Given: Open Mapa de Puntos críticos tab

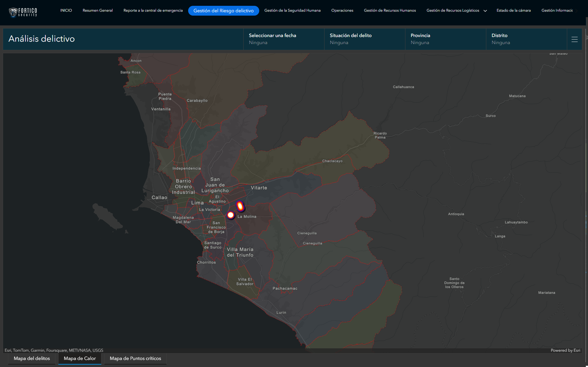Looking at the screenshot, I should click(135, 358).
